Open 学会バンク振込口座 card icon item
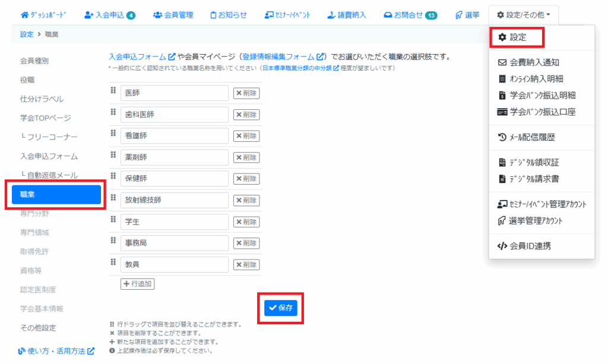 click(502, 112)
